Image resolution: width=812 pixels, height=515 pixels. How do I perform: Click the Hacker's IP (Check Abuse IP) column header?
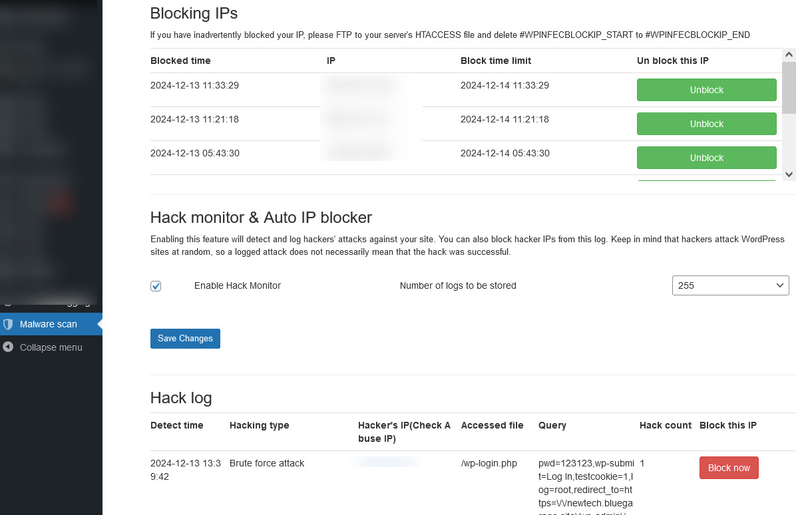[404, 432]
